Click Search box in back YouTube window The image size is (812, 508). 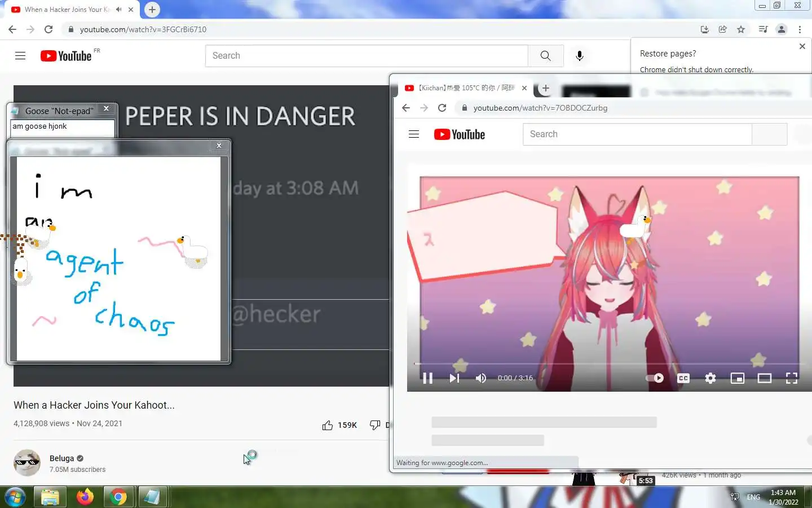coord(367,56)
